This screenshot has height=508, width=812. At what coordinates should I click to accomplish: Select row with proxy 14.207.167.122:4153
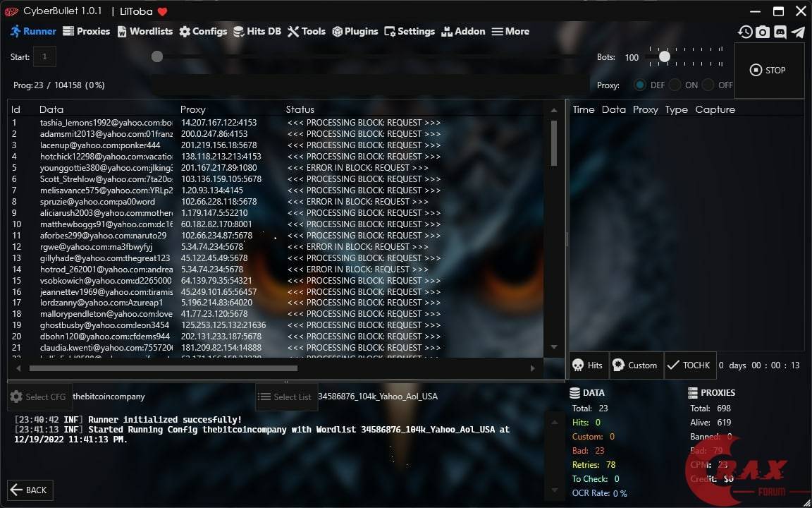(277, 123)
